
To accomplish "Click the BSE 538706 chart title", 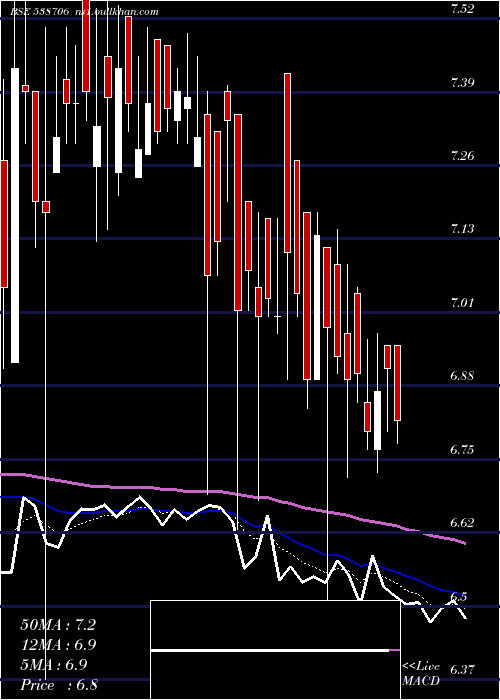I will tap(39, 12).
